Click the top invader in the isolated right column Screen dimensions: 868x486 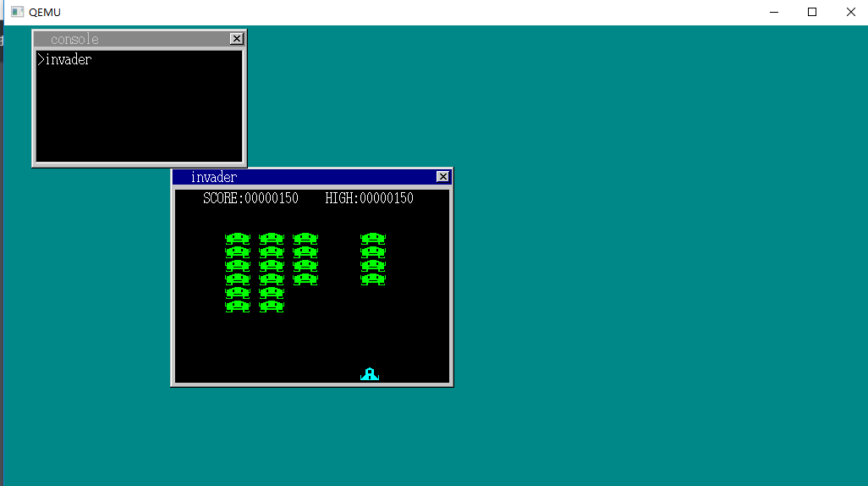(x=373, y=239)
